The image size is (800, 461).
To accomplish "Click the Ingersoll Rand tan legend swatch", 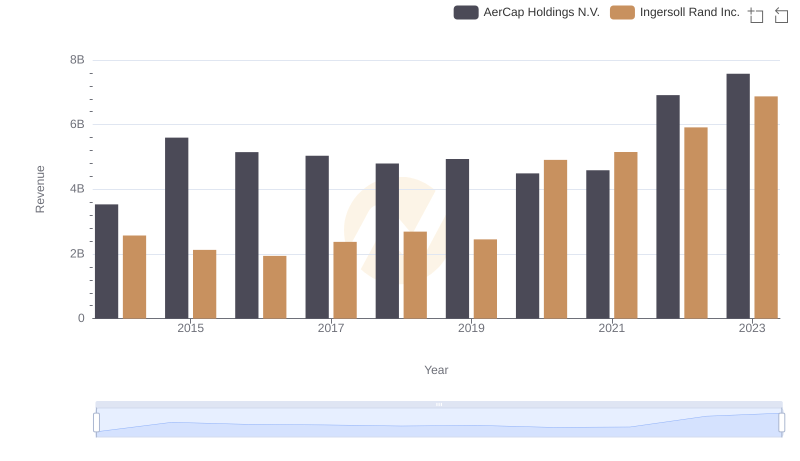I will [622, 12].
